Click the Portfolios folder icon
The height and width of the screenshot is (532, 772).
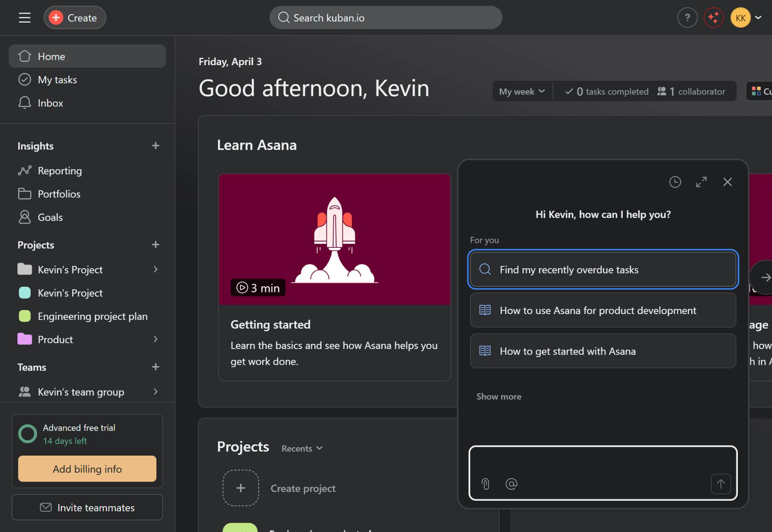[x=25, y=194]
